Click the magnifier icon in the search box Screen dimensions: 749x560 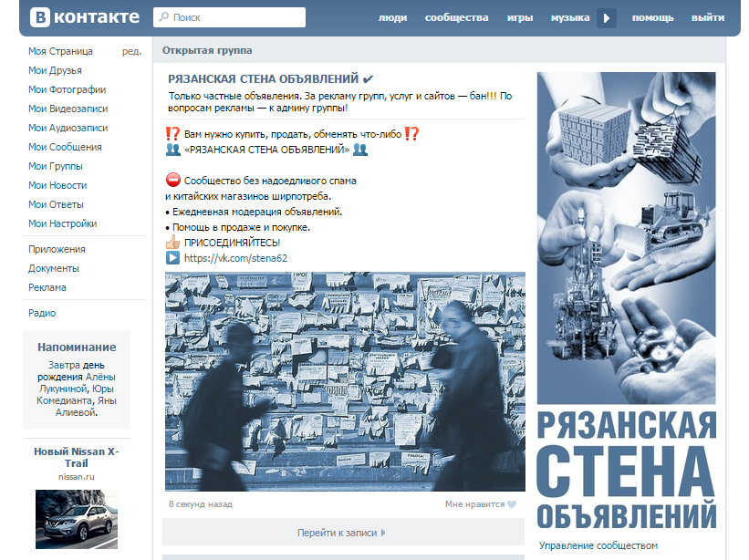[164, 16]
